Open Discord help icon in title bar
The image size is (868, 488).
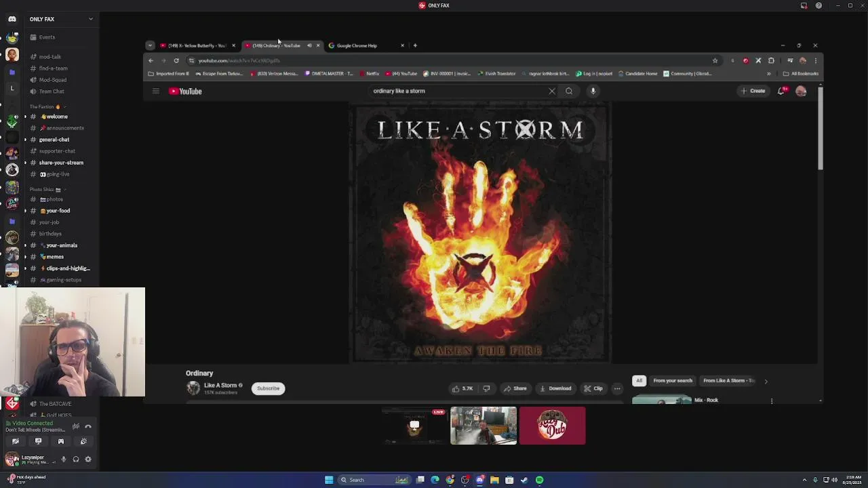click(818, 5)
